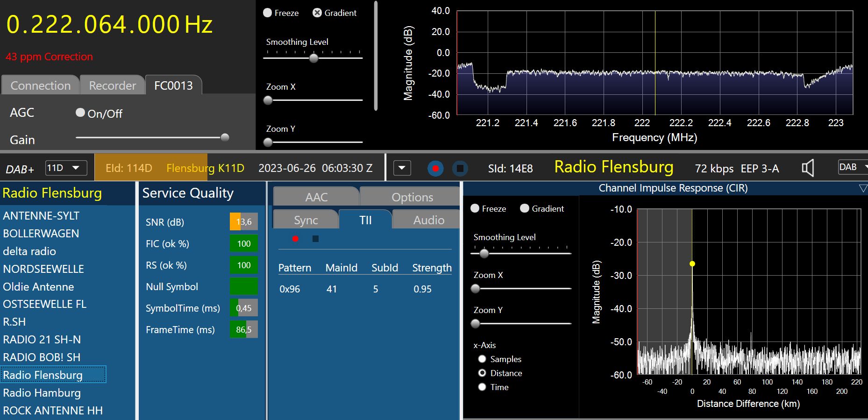
Task: Enable Freeze for the spectrum plot
Action: [x=268, y=13]
